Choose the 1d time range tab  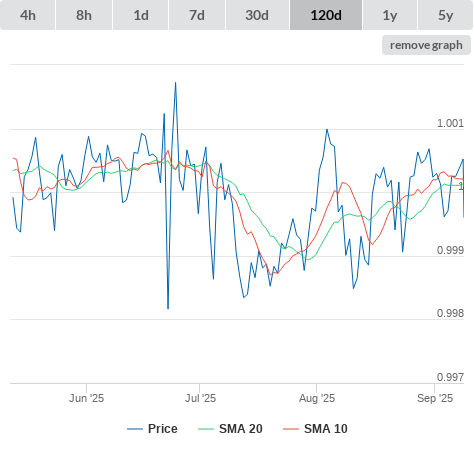[x=141, y=15]
